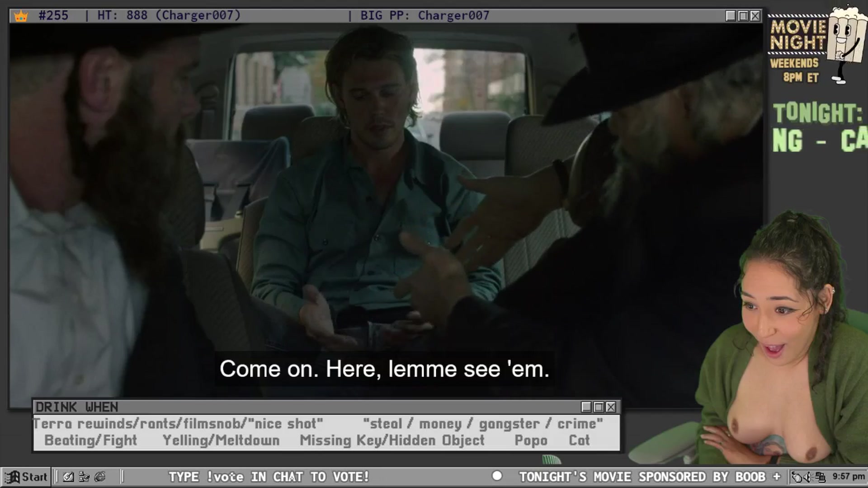868x488 pixels.
Task: Click the movie subtitle "Come on. Here, lemme see 'em."
Action: coord(384,369)
